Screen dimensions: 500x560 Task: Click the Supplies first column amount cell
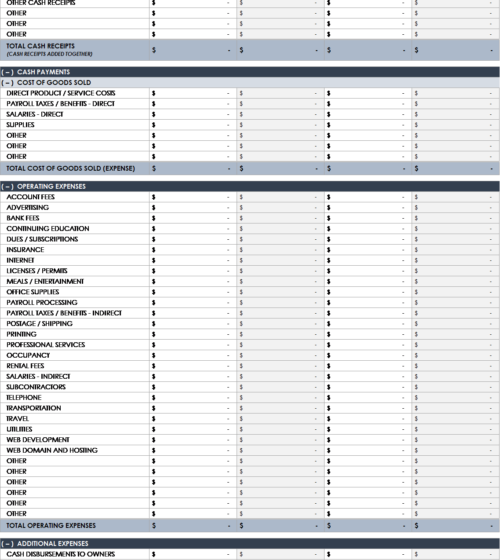[x=193, y=125]
